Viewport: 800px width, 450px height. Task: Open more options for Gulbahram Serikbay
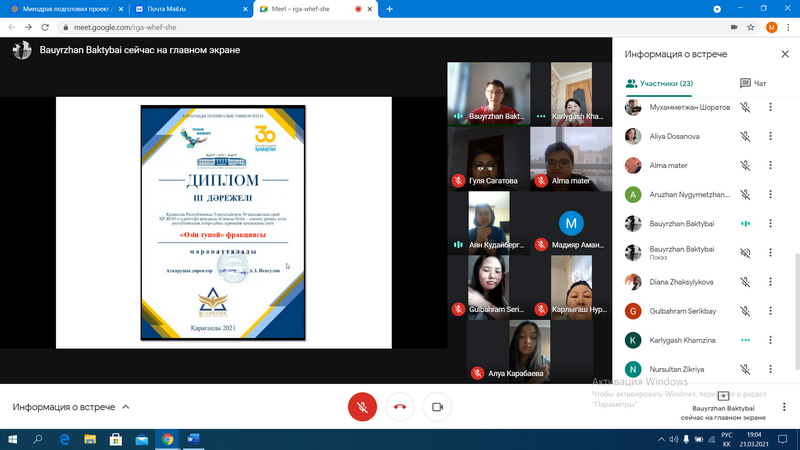[770, 311]
